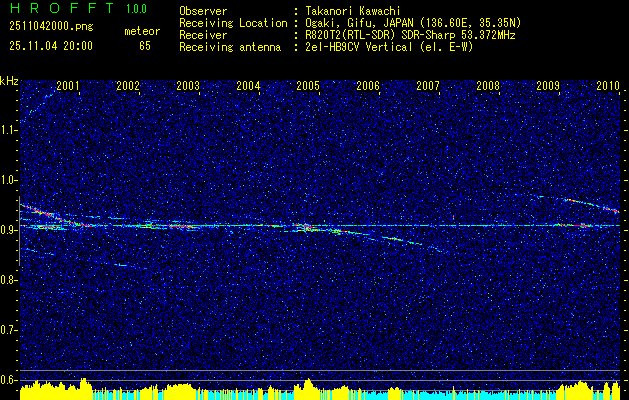Click frequency axis value 0.9
This screenshot has height=400, width=629.
point(8,230)
